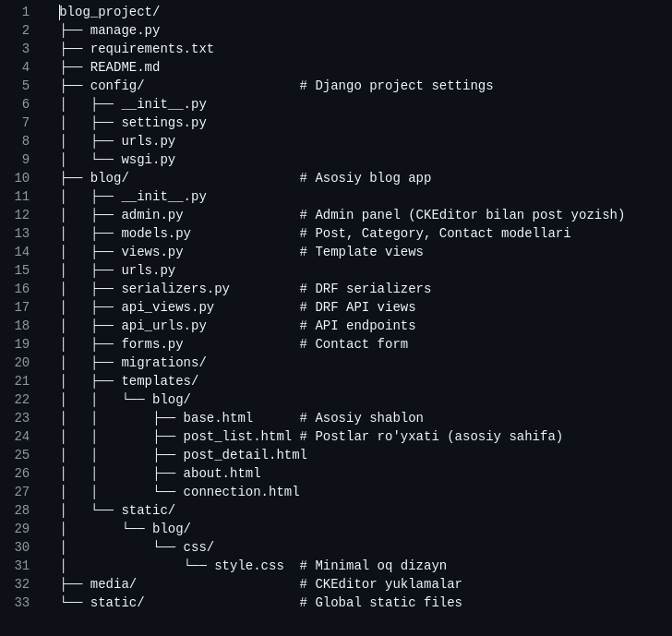
Task: Click serializers.py in the tree
Action: pyautogui.click(x=174, y=289)
